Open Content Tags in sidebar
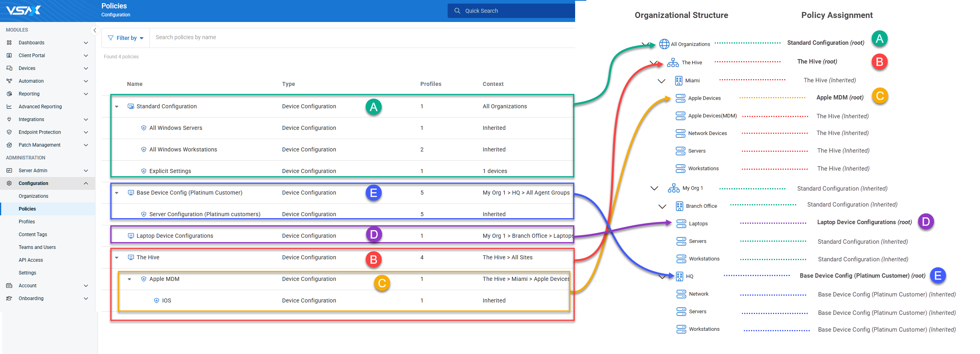Viewport: 980px width, 354px height. click(x=33, y=235)
